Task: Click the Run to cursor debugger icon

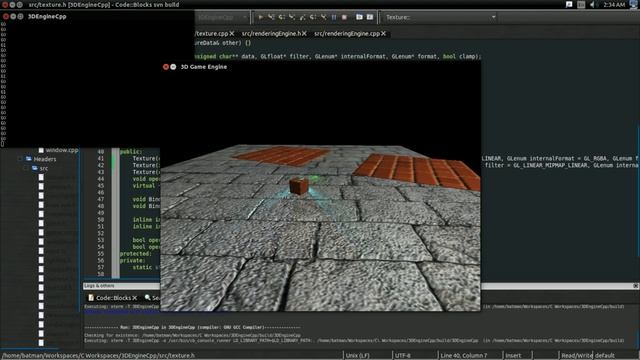Action: (x=271, y=17)
